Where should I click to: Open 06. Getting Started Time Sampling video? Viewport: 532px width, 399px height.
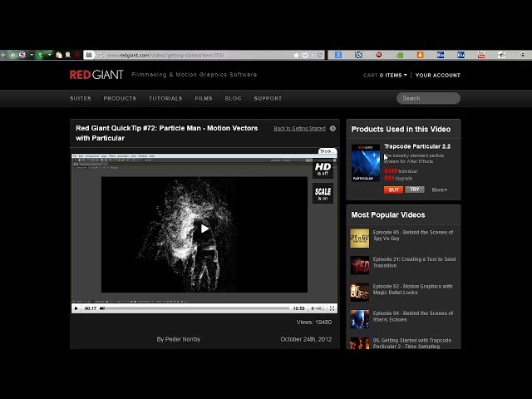point(412,343)
